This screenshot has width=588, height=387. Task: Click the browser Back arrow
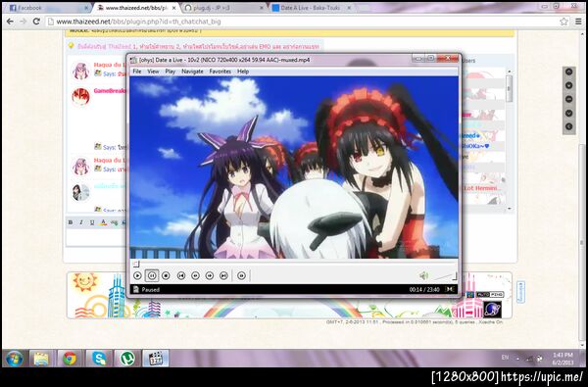(10, 22)
